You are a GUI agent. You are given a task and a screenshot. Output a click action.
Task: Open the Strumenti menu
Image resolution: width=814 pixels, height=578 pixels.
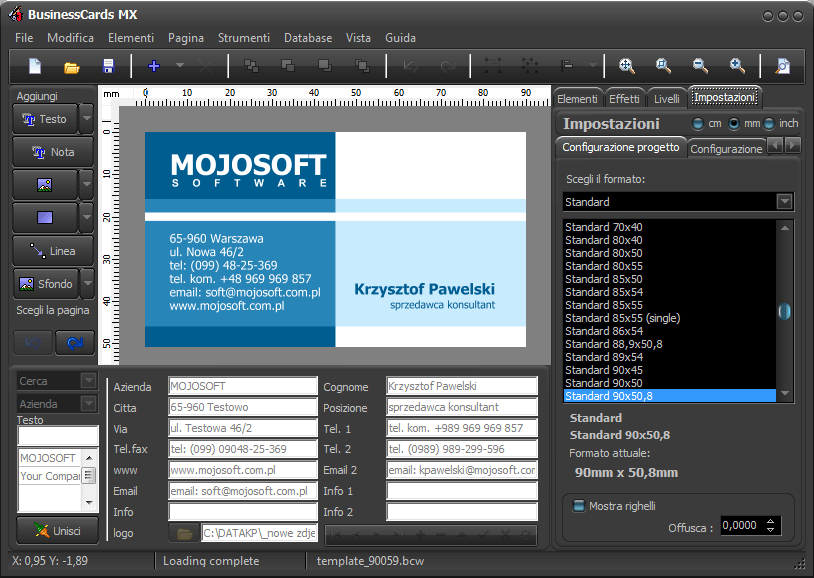tap(243, 38)
